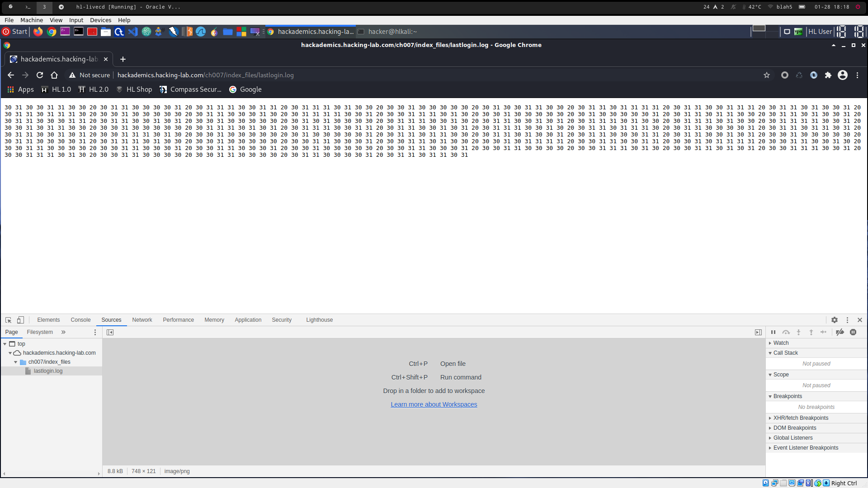Click the inspect element picker icon
Screen dimensions: 868x488
(8, 320)
